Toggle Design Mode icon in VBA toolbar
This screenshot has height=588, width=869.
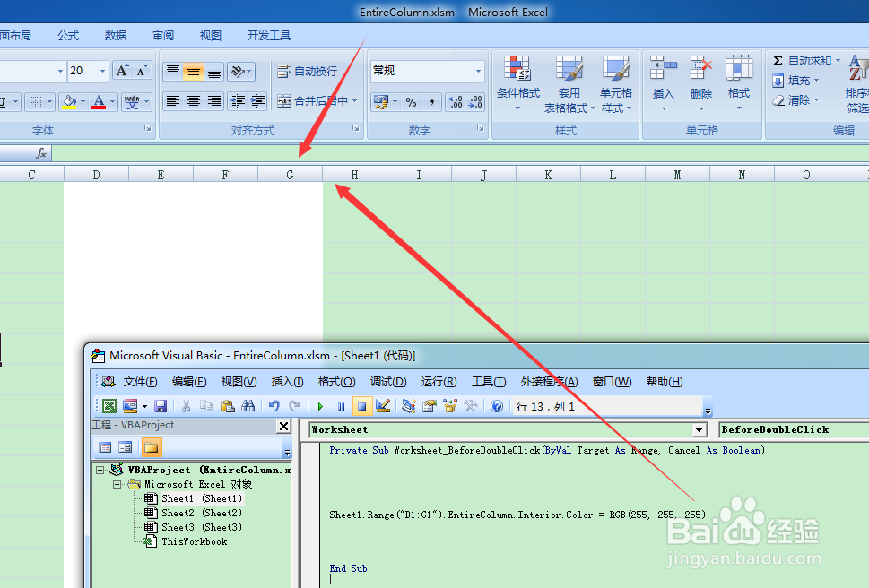tap(382, 406)
